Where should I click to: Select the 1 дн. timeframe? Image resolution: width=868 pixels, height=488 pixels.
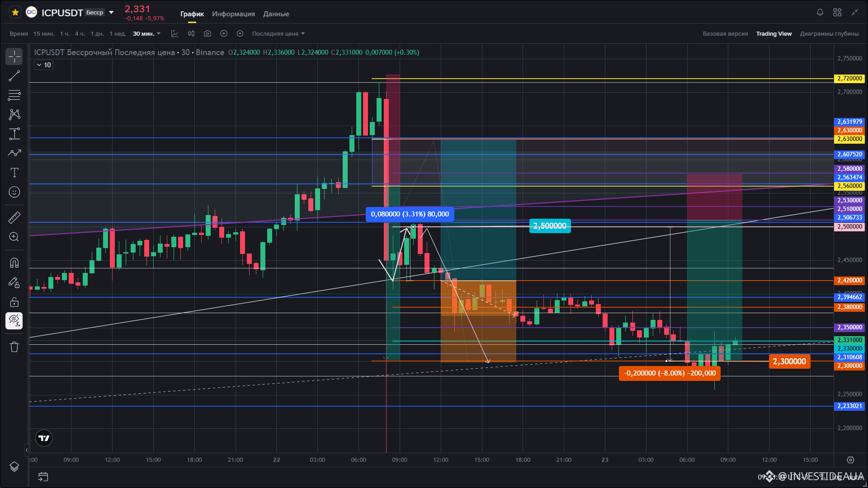[97, 34]
